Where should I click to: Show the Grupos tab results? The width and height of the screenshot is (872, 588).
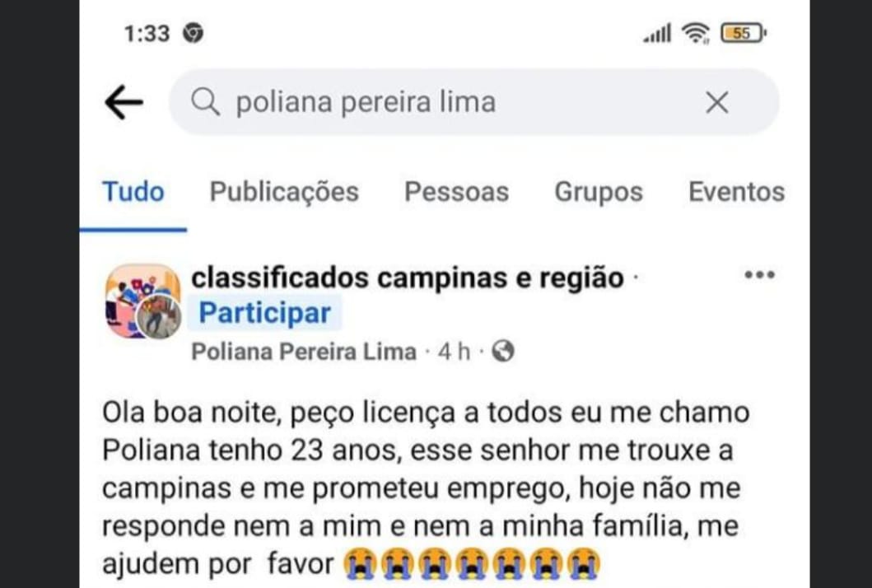(599, 192)
